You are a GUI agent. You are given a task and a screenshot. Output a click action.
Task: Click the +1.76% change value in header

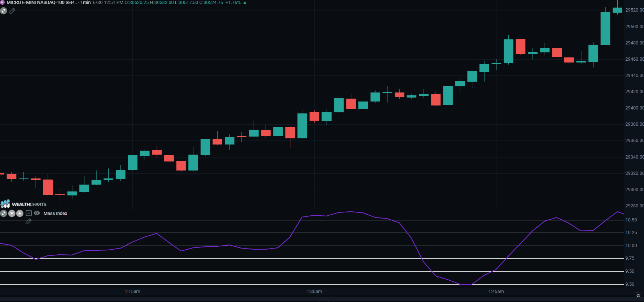pyautogui.click(x=233, y=3)
